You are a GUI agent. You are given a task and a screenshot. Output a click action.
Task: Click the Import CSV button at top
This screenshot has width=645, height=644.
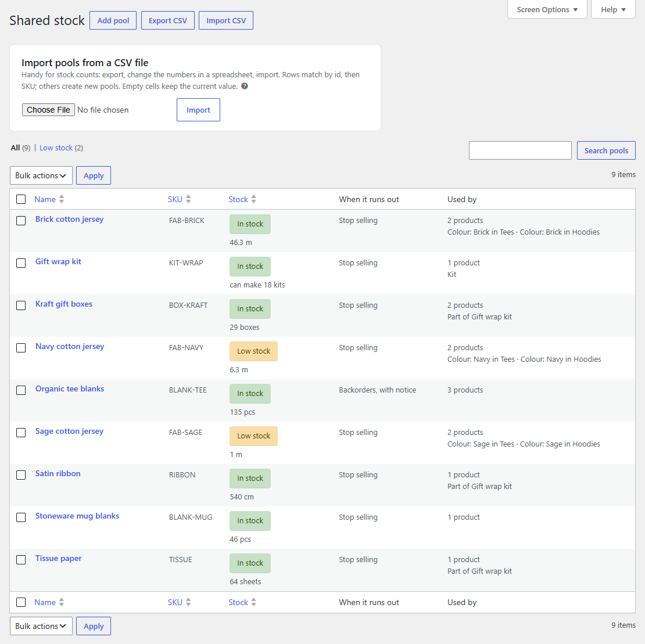pyautogui.click(x=226, y=20)
